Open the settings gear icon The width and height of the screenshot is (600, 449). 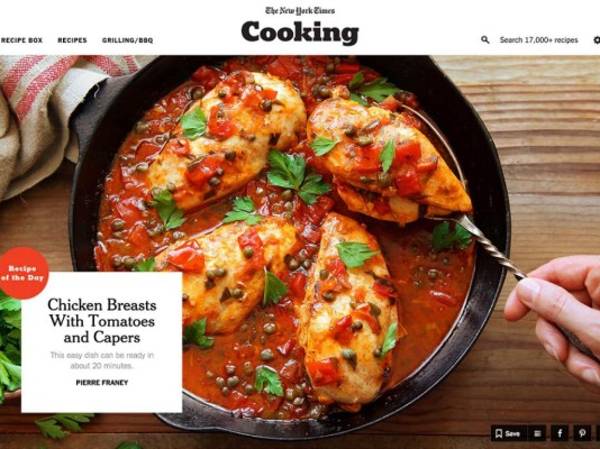(x=597, y=40)
